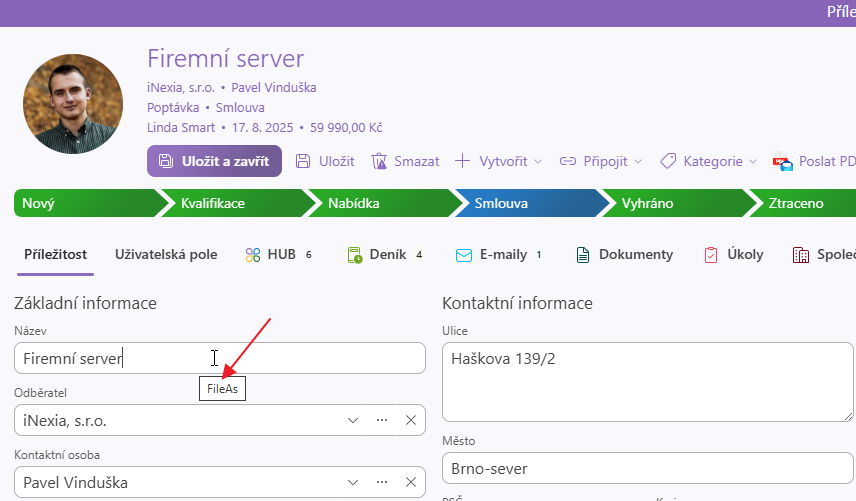Open the Kategorie dropdown menu

tap(708, 161)
